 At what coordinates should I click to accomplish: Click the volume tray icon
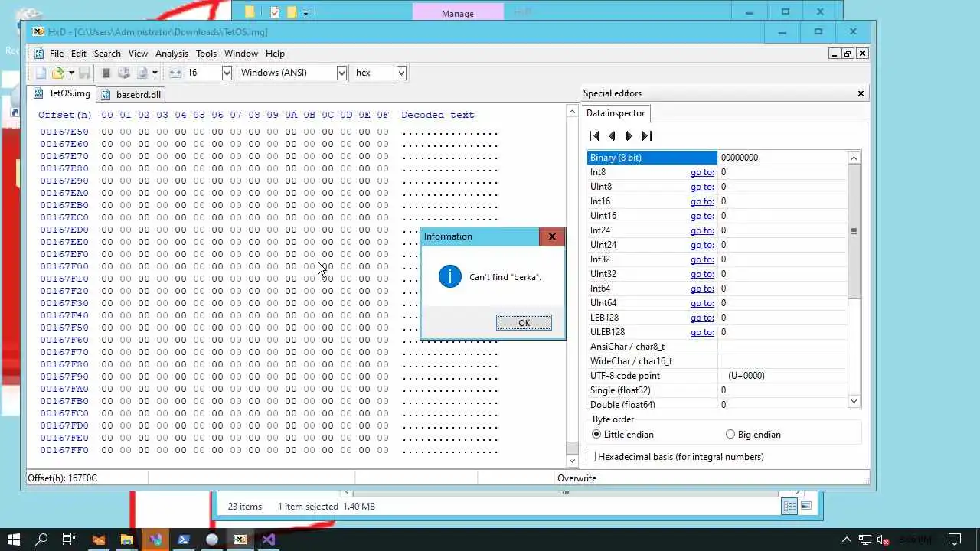(x=883, y=540)
